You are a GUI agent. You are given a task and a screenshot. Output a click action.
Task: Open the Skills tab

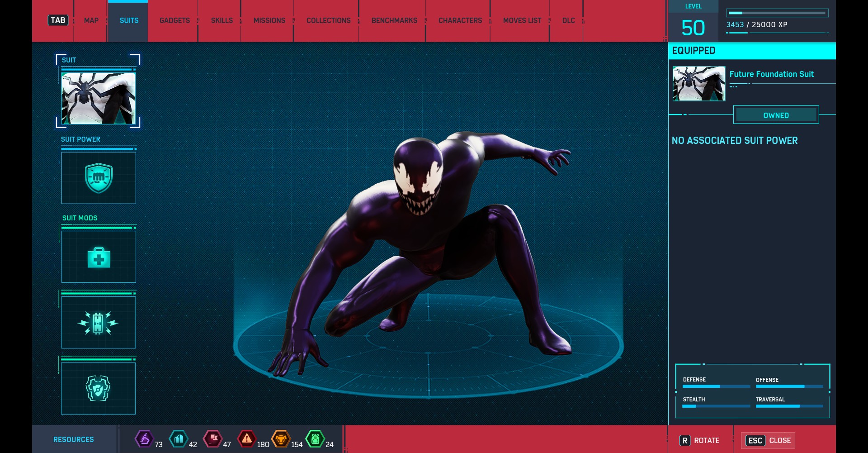222,21
